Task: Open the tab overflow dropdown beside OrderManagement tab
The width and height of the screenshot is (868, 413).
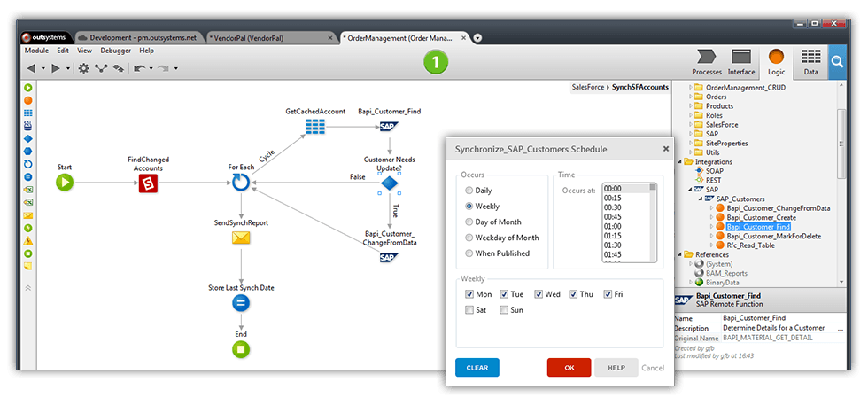Action: (x=478, y=38)
